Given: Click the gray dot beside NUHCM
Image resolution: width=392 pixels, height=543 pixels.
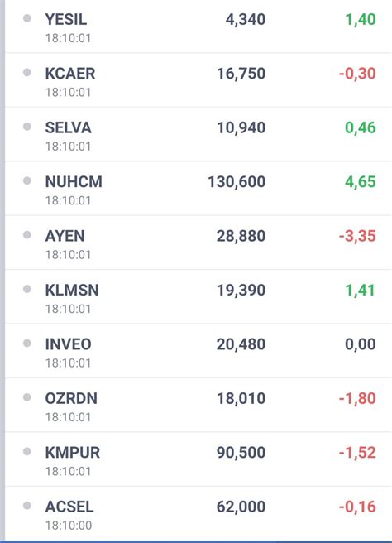Looking at the screenshot, I should (27, 180).
